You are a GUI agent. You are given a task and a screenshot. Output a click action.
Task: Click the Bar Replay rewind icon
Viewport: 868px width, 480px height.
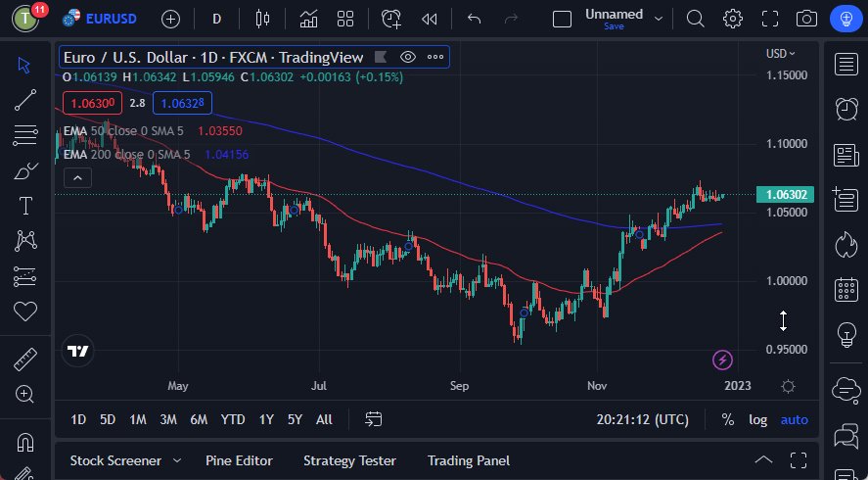coord(429,19)
